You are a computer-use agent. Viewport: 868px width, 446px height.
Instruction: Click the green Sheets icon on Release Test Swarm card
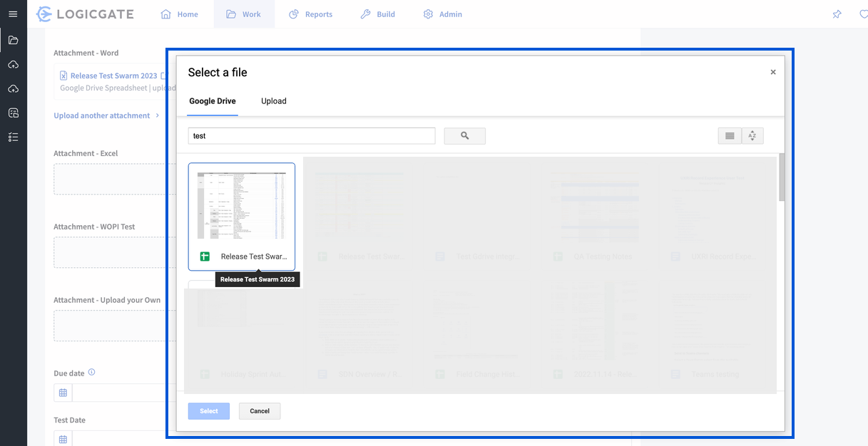click(x=205, y=256)
